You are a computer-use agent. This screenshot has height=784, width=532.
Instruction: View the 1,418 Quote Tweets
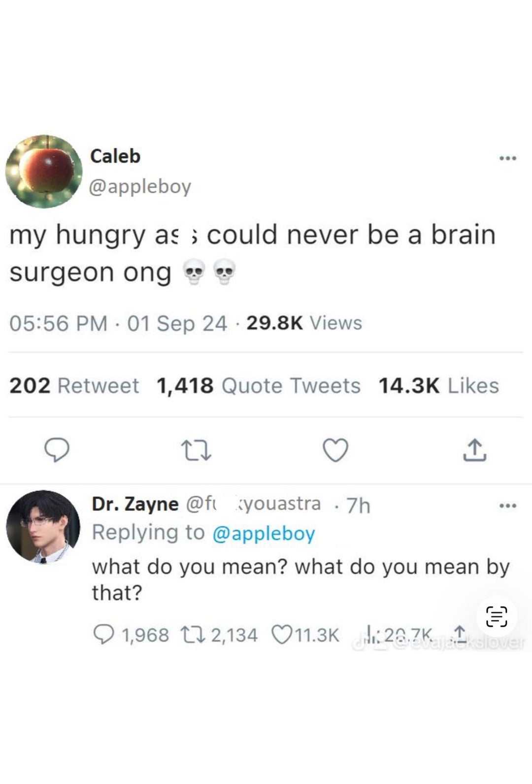coord(258,385)
